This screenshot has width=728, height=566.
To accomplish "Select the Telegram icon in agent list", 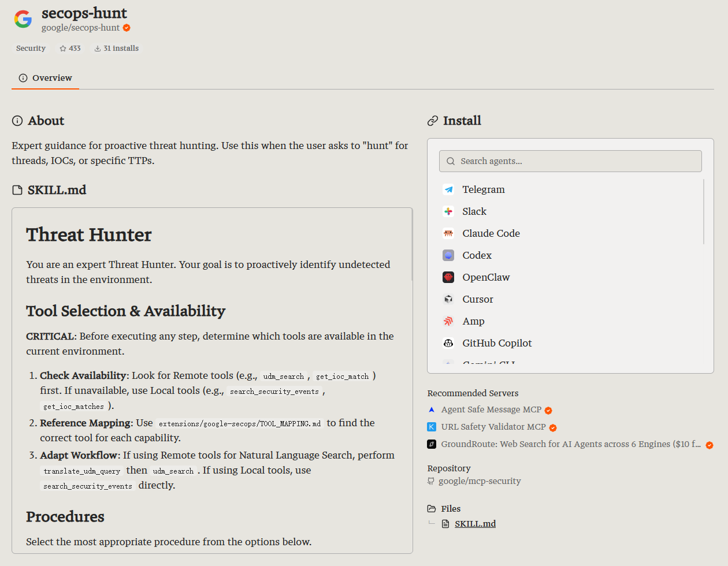I will click(448, 189).
